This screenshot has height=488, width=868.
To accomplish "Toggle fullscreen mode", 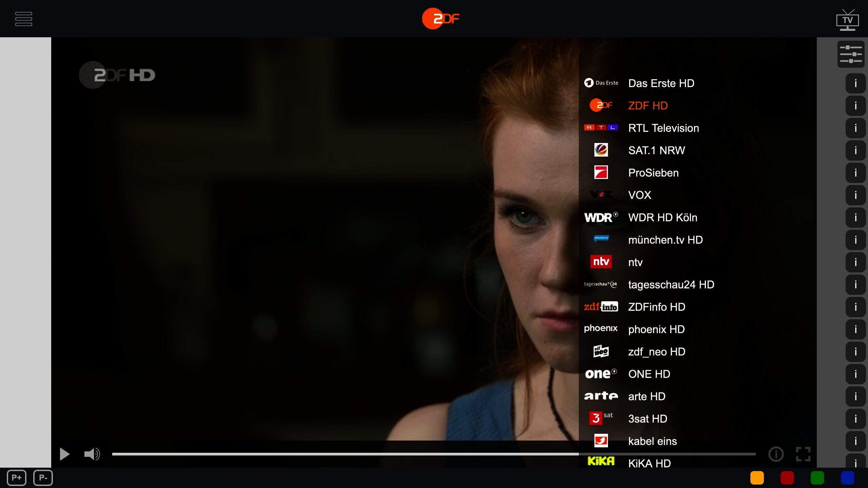I will click(803, 454).
